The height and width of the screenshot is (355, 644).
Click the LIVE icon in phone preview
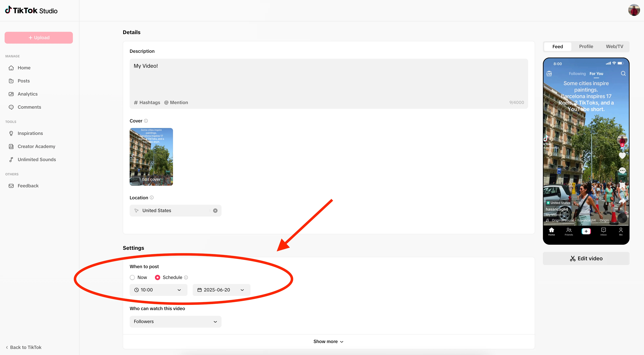point(549,73)
